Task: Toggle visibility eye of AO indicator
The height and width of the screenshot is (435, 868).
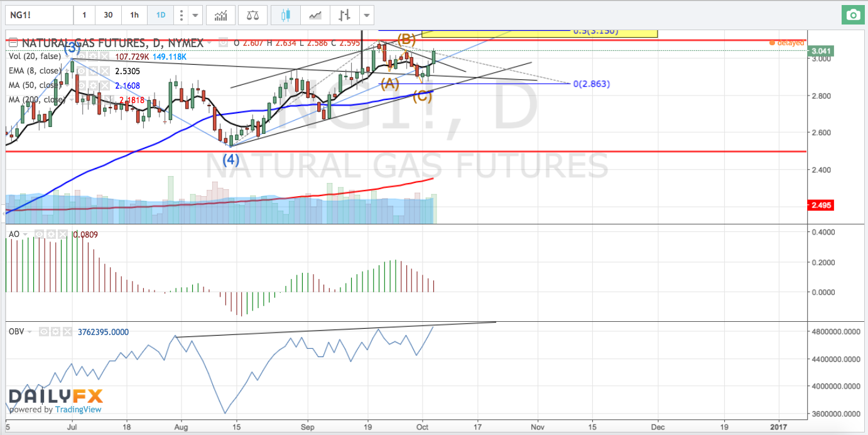Action: click(39, 234)
